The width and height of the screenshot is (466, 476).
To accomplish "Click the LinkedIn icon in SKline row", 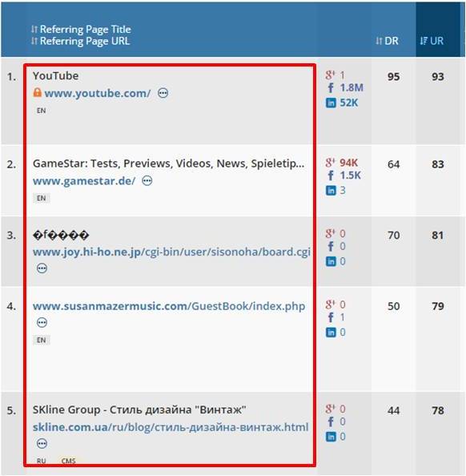I will pos(331,437).
